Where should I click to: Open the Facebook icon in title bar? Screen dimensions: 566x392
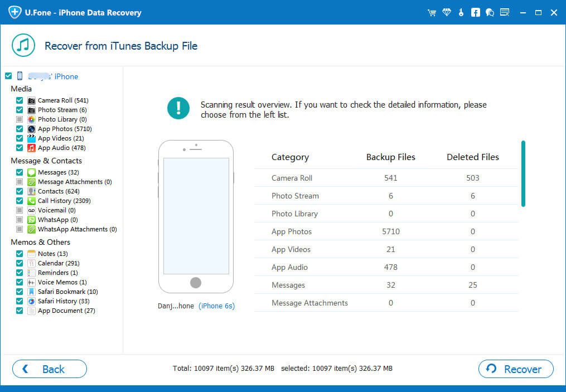click(476, 13)
